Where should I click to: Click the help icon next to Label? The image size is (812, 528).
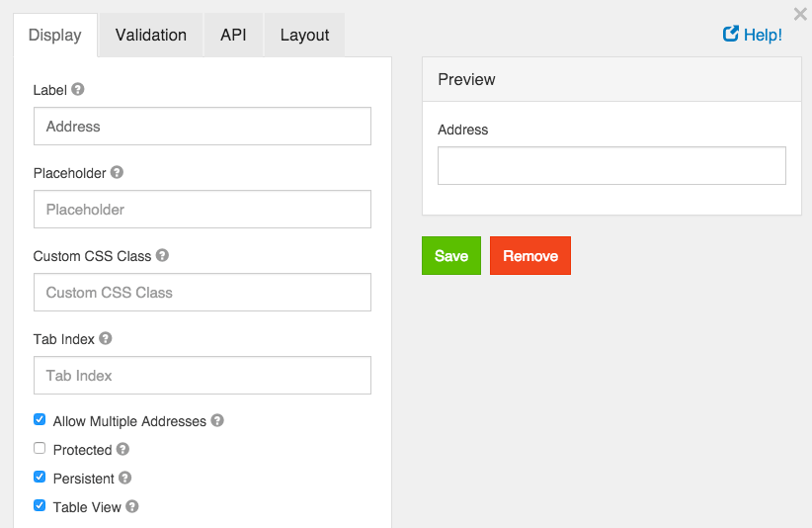click(x=78, y=89)
